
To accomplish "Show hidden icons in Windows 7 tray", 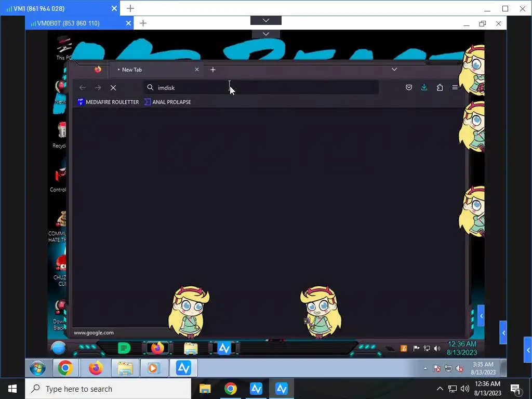I will click(425, 368).
